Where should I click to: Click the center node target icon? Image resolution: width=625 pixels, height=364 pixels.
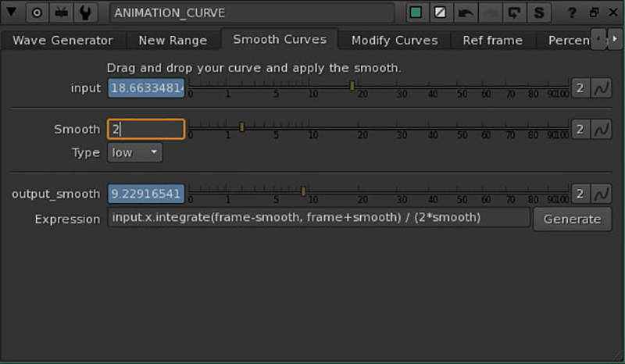tap(37, 12)
